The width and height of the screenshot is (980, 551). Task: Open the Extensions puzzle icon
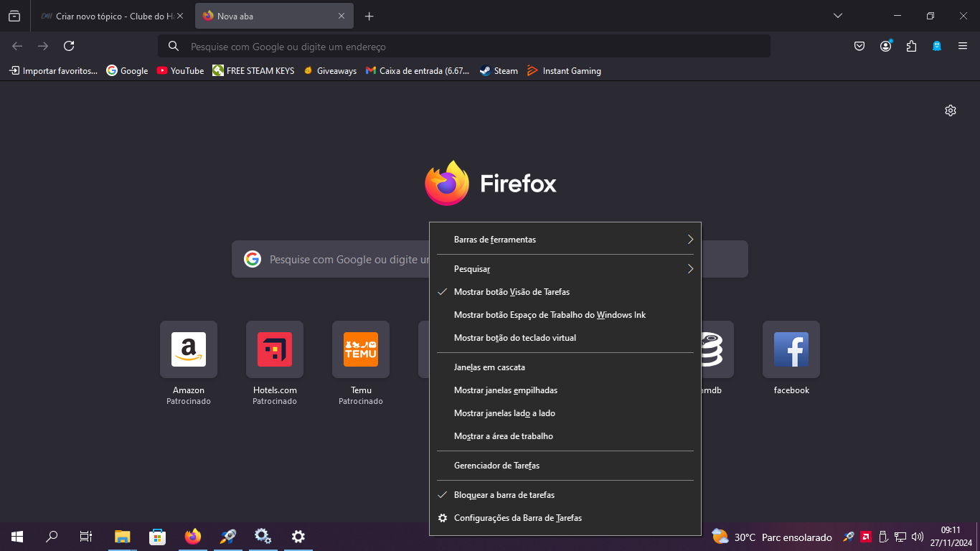click(x=911, y=46)
